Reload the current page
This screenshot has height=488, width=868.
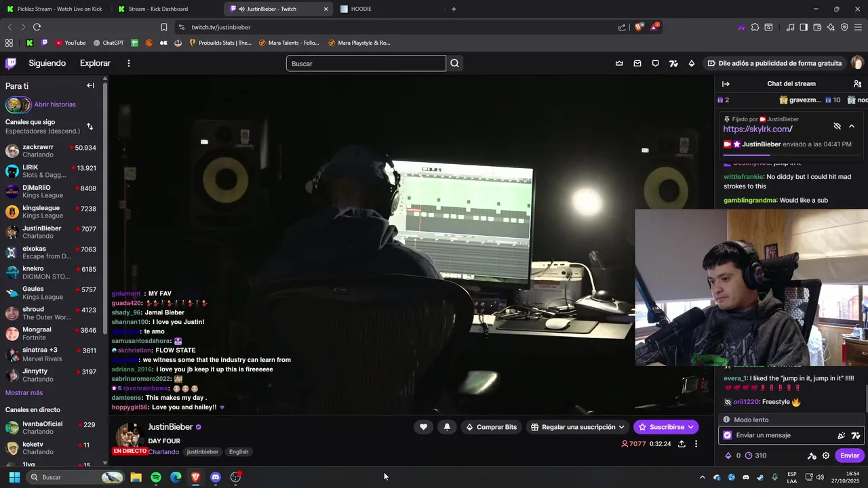click(37, 27)
